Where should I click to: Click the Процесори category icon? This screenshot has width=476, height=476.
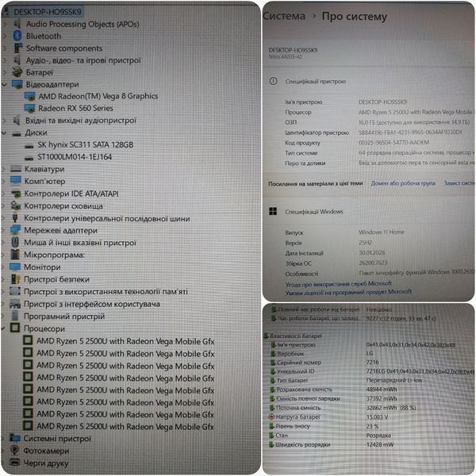pyautogui.click(x=15, y=328)
